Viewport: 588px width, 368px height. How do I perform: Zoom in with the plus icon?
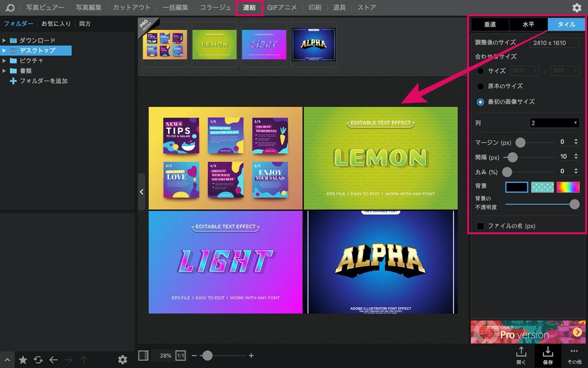[x=251, y=355]
